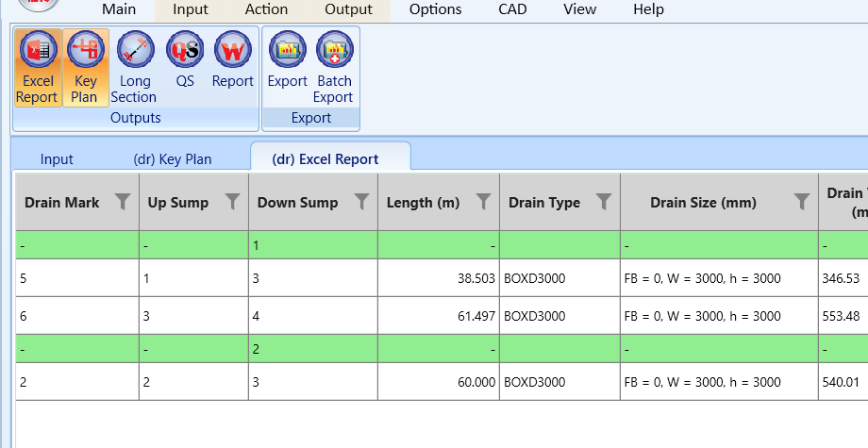Select value 553.48
Viewport: 868px width, 448px height.
841,316
